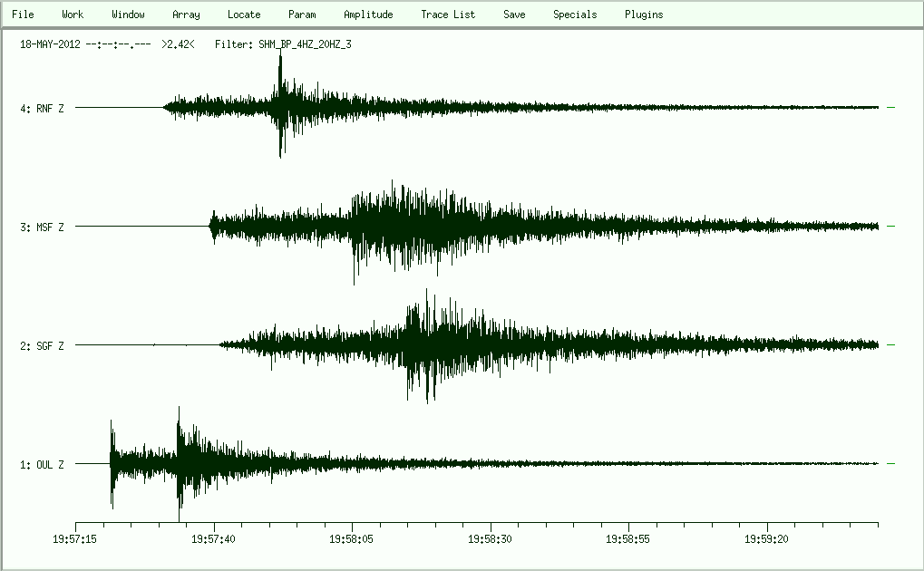Open the Plugins menu

pyautogui.click(x=644, y=15)
